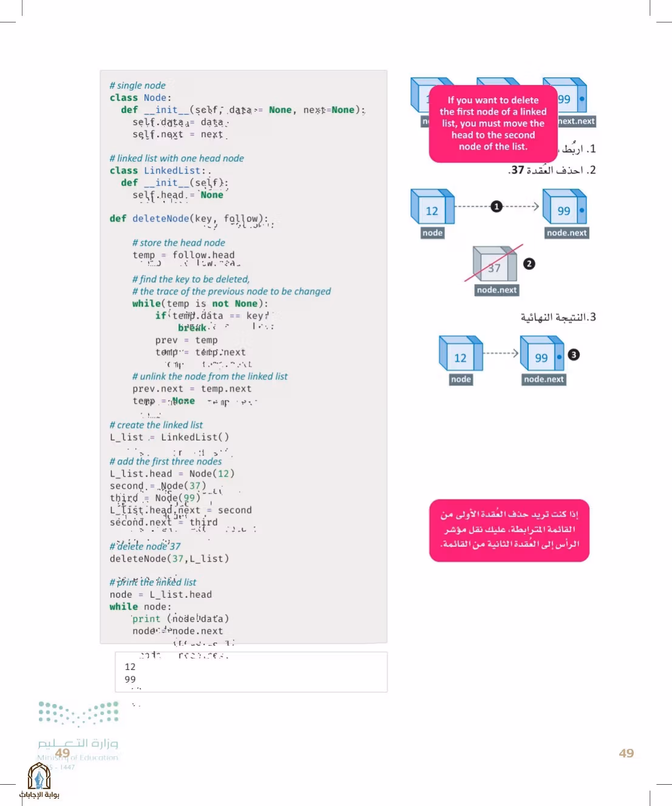This screenshot has width=672, height=806.
Task: Click cube 99 in the deletion step diagram
Action: tap(565, 207)
